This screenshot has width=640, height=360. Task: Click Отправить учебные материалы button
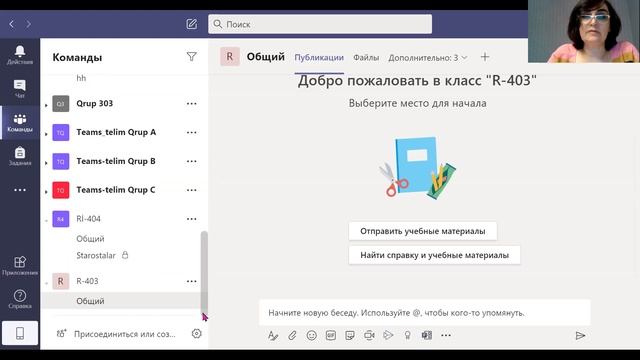[423, 231]
